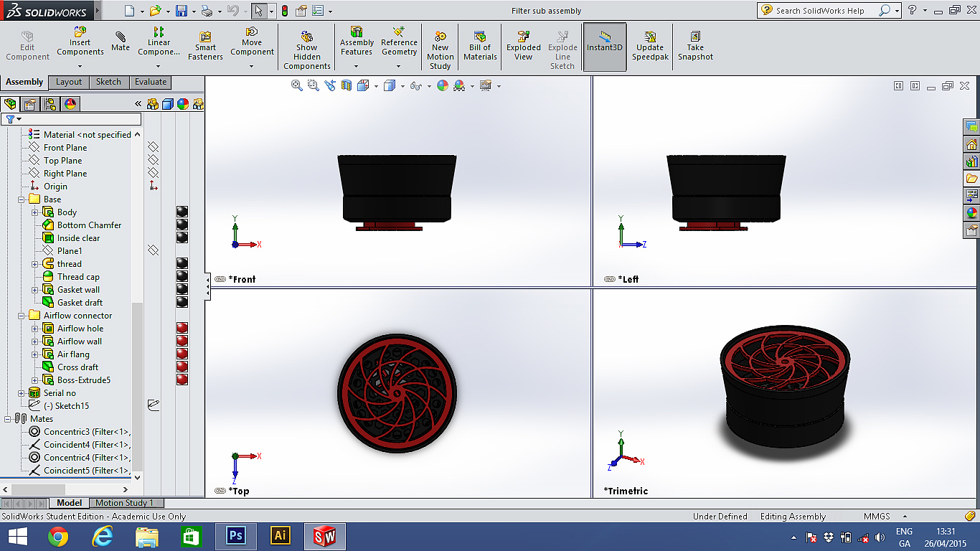Image resolution: width=980 pixels, height=551 pixels.
Task: Switch to the Evaluate tab
Action: click(x=151, y=82)
